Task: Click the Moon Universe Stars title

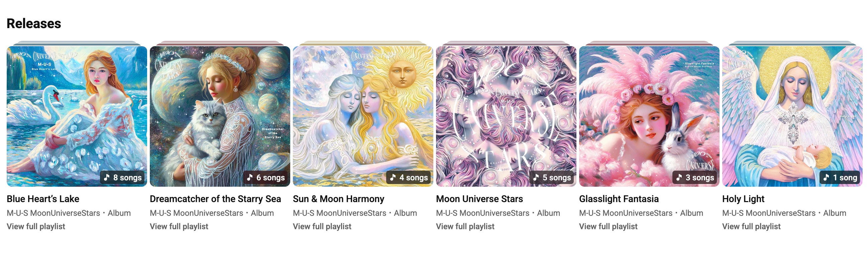Action: coord(479,199)
